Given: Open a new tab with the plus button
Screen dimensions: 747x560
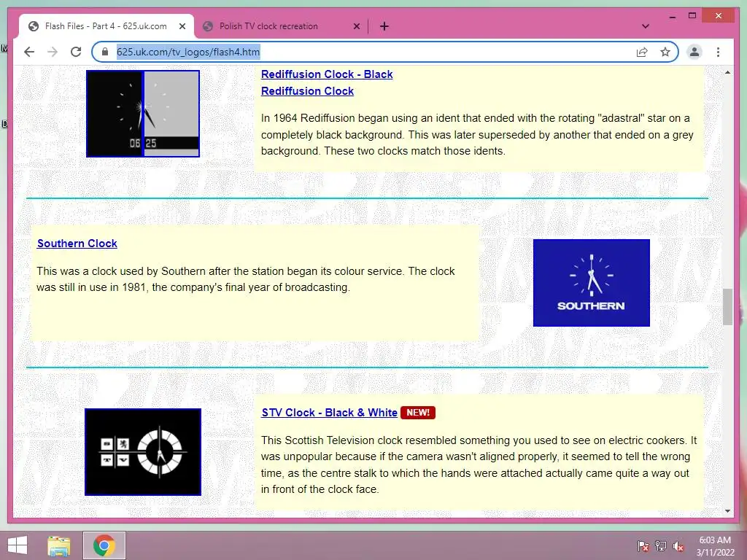Looking at the screenshot, I should click(x=384, y=26).
